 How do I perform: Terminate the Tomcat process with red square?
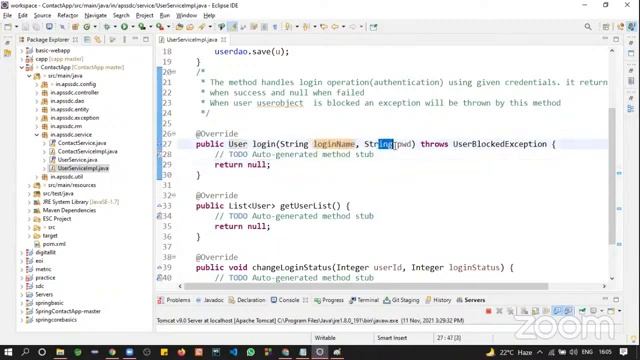tap(489, 311)
